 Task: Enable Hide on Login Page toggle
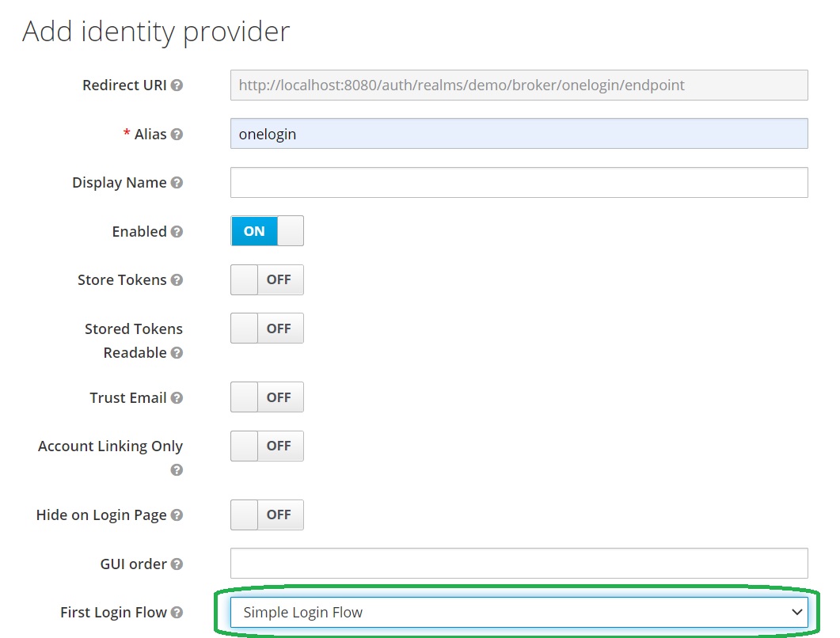coord(267,515)
